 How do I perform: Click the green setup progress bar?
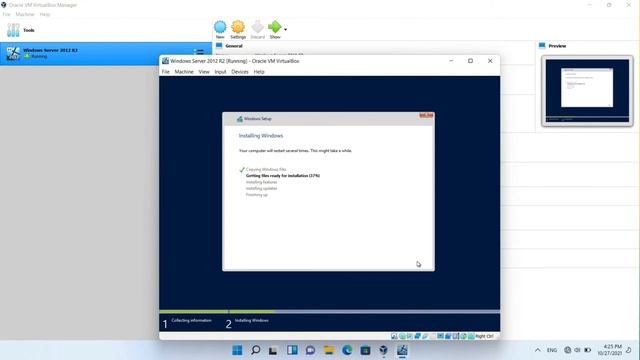[217, 312]
